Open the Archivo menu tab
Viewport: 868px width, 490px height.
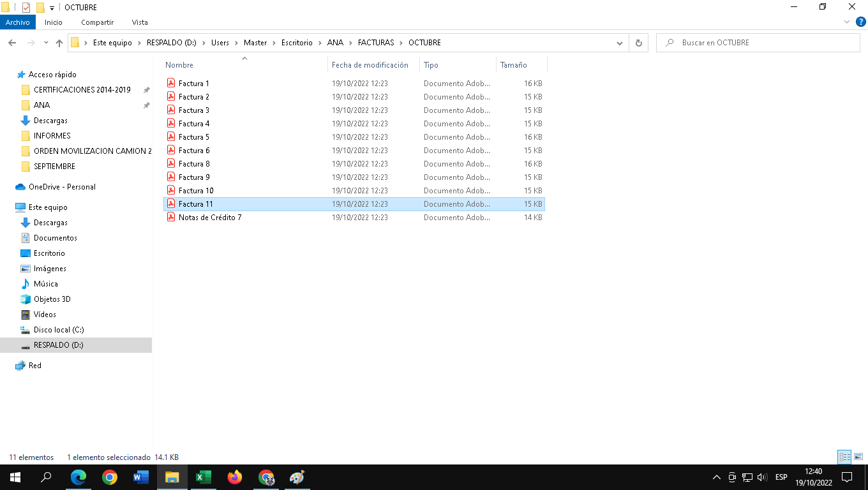click(18, 22)
